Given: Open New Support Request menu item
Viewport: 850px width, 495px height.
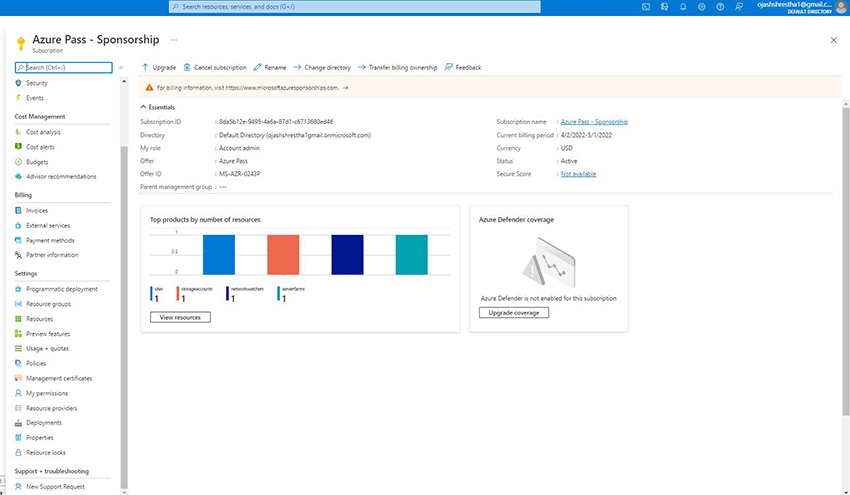Looking at the screenshot, I should point(55,486).
